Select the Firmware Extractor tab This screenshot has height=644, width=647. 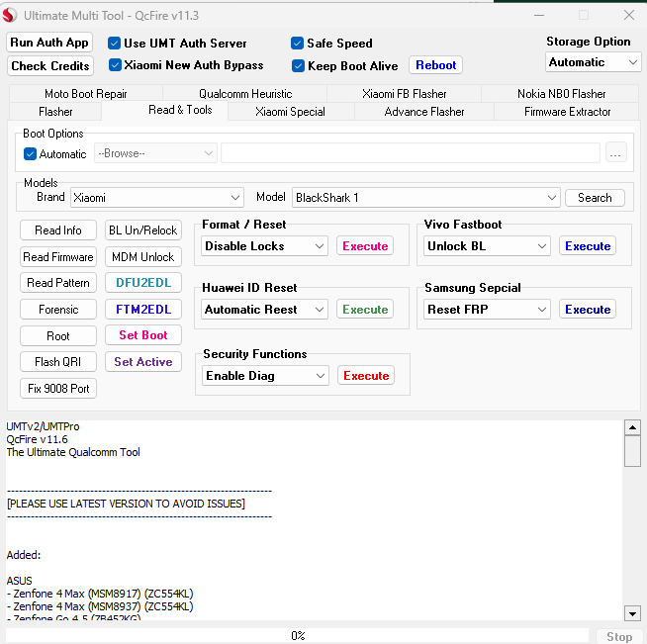point(567,112)
